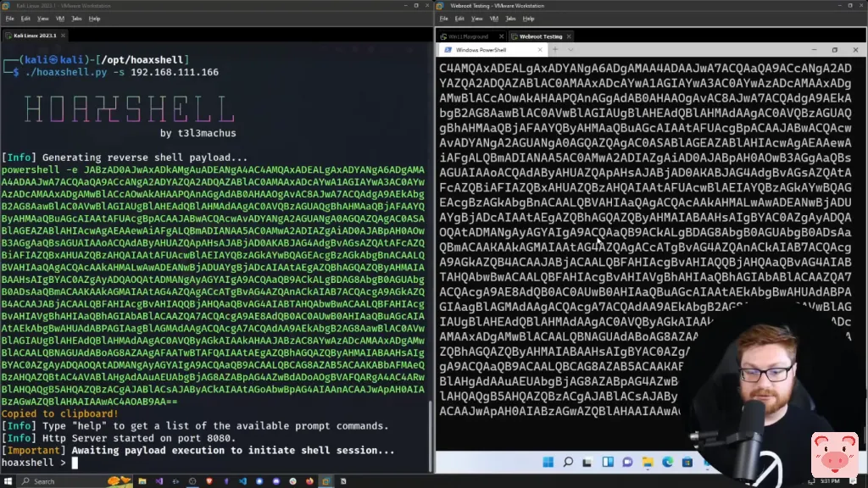Minimize the Windows Terminal window in the VM
Screen dimensions: 868x488
coord(815,50)
